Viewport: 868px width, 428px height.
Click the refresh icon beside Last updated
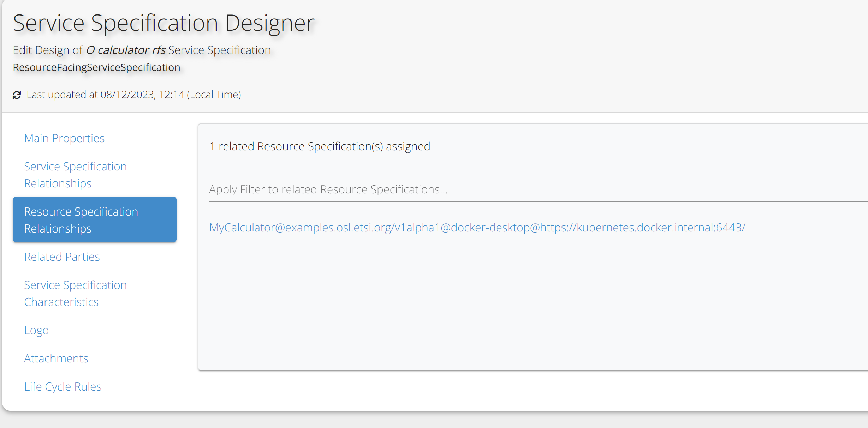point(17,95)
